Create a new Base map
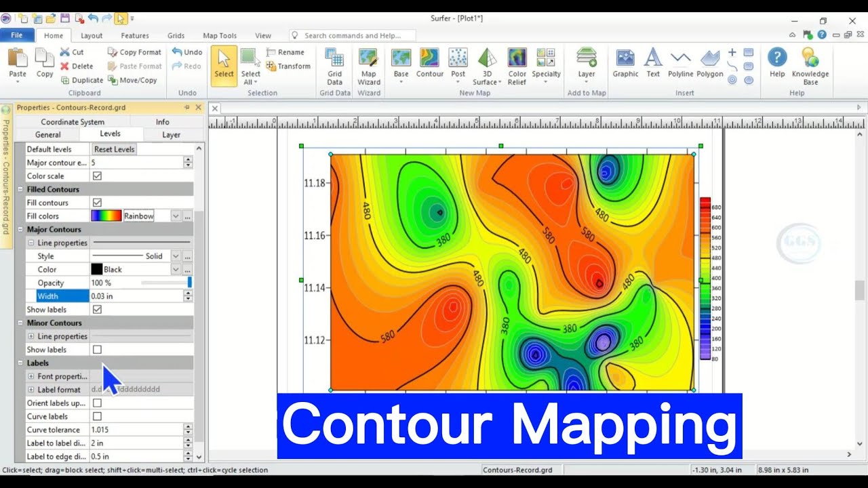Viewport: 868px width, 488px height. pyautogui.click(x=401, y=66)
